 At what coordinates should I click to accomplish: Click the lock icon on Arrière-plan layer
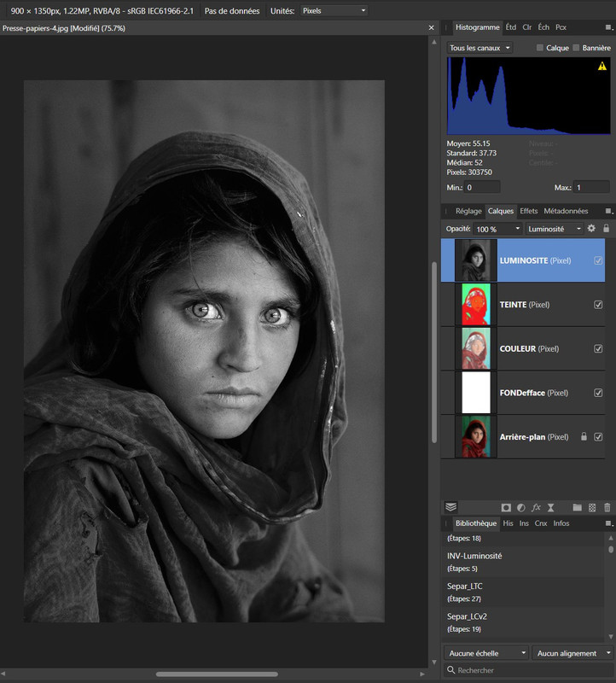click(584, 436)
